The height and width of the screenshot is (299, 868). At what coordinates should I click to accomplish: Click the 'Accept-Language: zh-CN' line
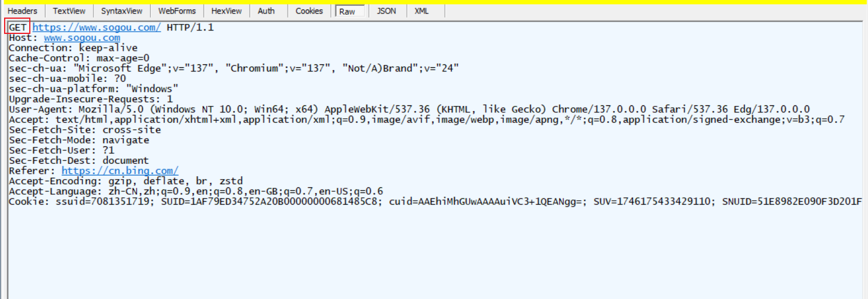pos(196,191)
